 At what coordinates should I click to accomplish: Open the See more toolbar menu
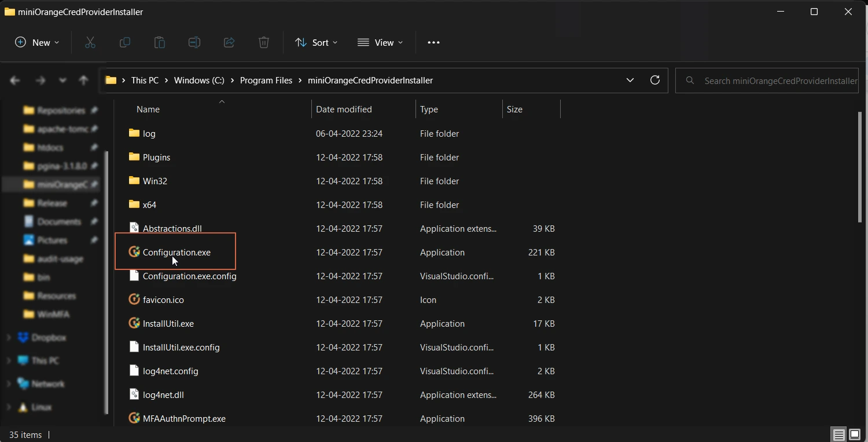coord(433,42)
